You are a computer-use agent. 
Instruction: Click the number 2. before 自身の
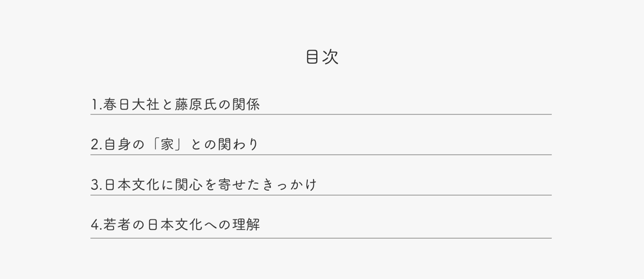click(x=96, y=145)
